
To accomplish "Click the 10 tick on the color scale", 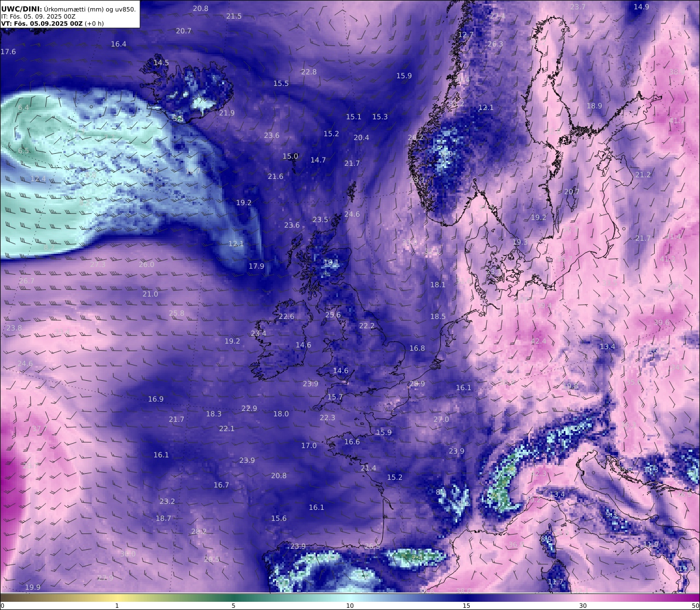I will tap(350, 606).
